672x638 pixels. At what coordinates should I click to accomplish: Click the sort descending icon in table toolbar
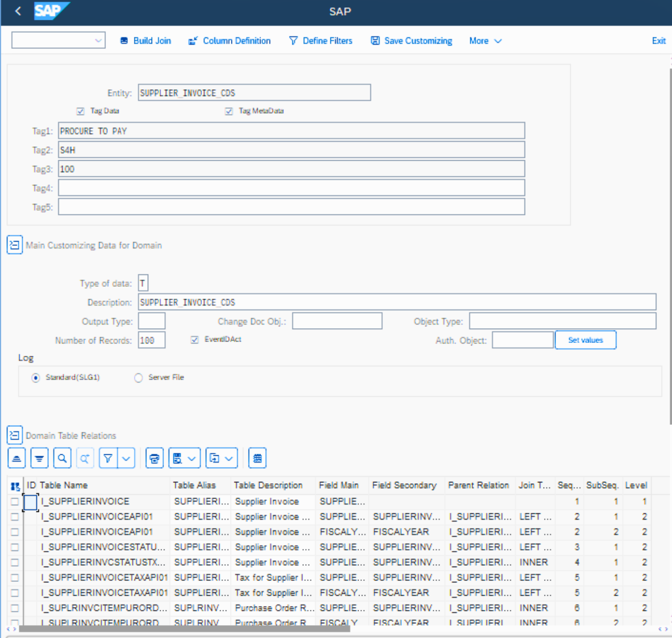point(40,458)
